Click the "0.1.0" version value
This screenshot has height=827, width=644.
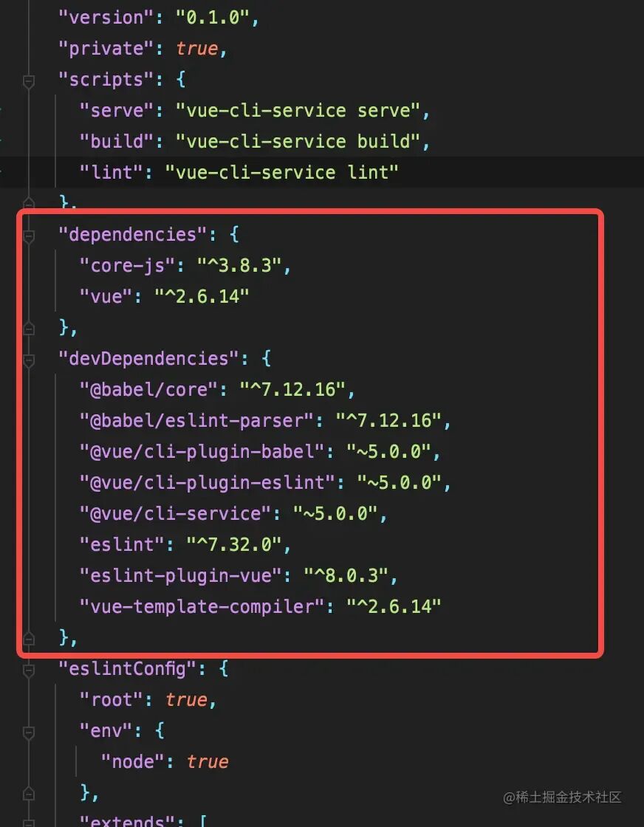click(212, 18)
